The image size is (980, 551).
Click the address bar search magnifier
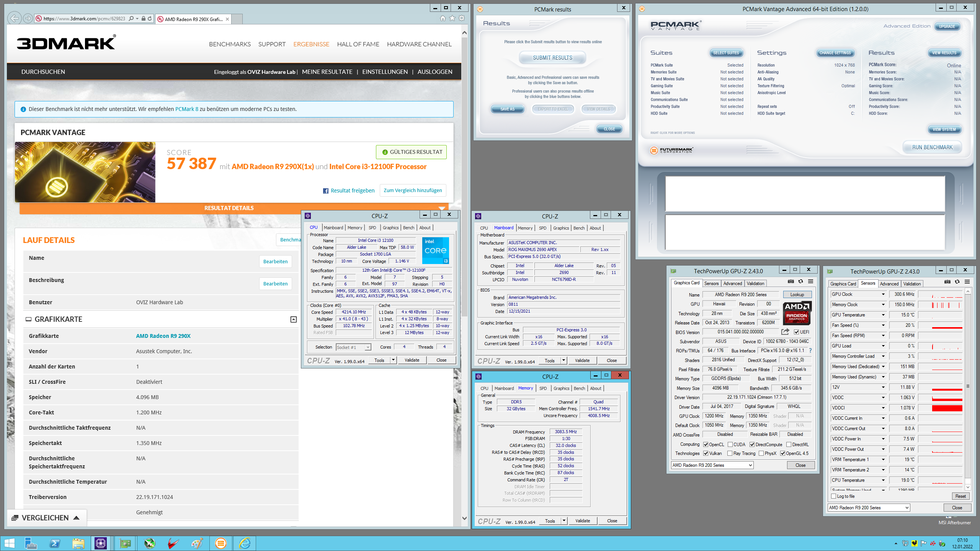pos(131,18)
